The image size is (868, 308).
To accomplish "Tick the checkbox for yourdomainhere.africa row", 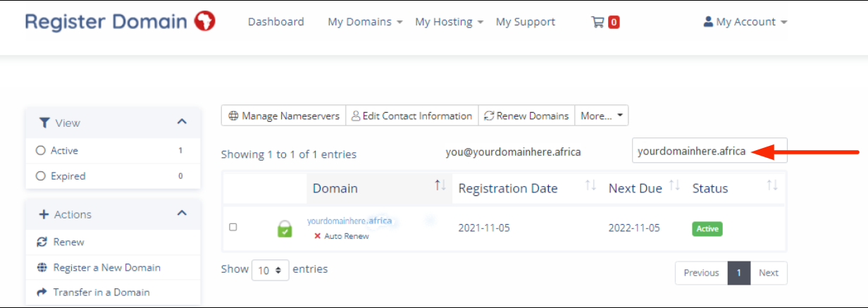I will tap(233, 227).
